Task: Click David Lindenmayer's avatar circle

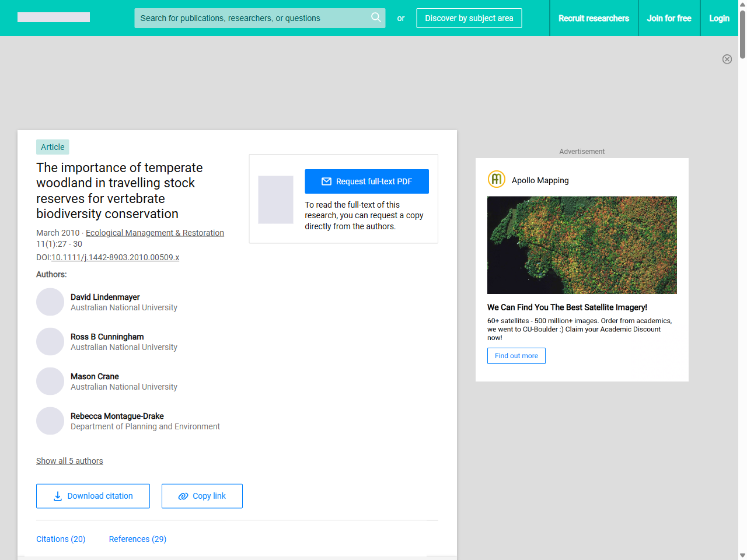Action: click(x=50, y=302)
